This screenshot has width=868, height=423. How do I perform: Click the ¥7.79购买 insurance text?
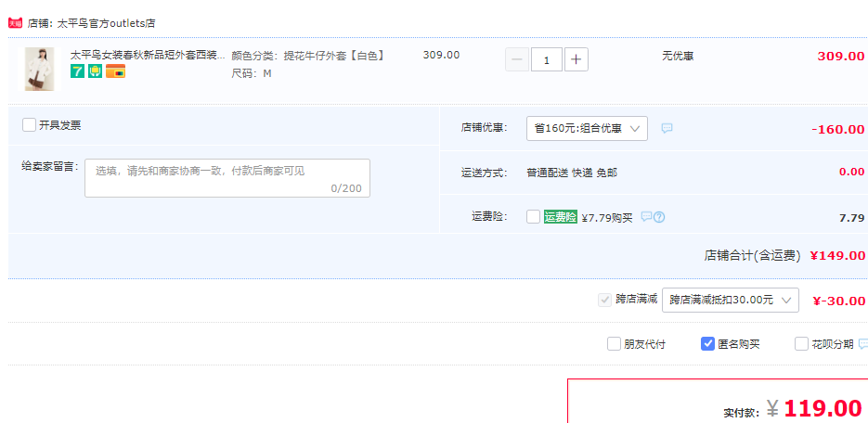pos(607,218)
